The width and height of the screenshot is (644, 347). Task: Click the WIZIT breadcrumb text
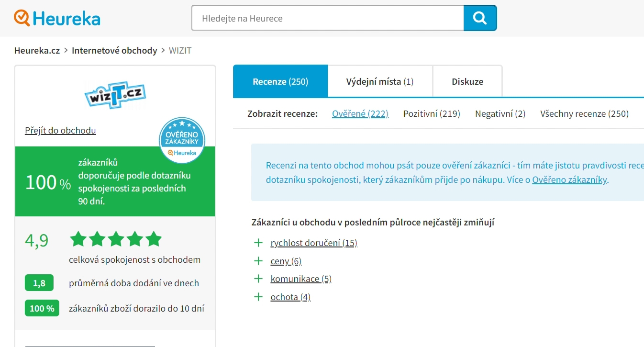[x=180, y=50]
